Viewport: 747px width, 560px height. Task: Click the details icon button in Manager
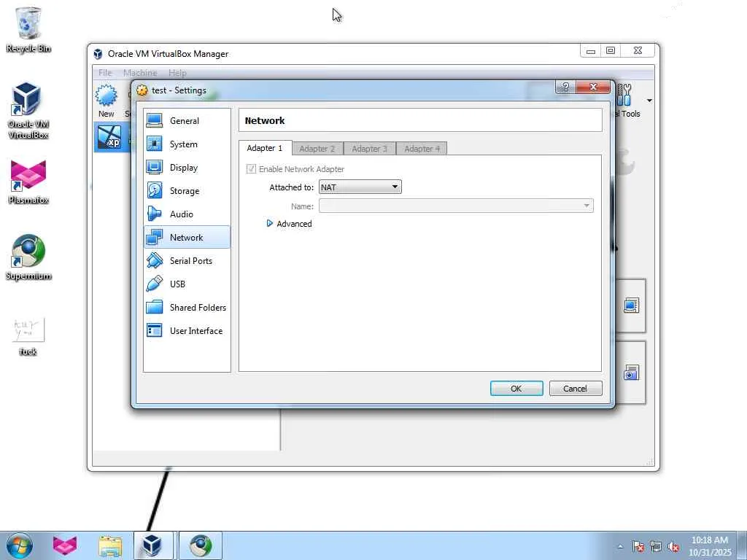click(x=631, y=306)
